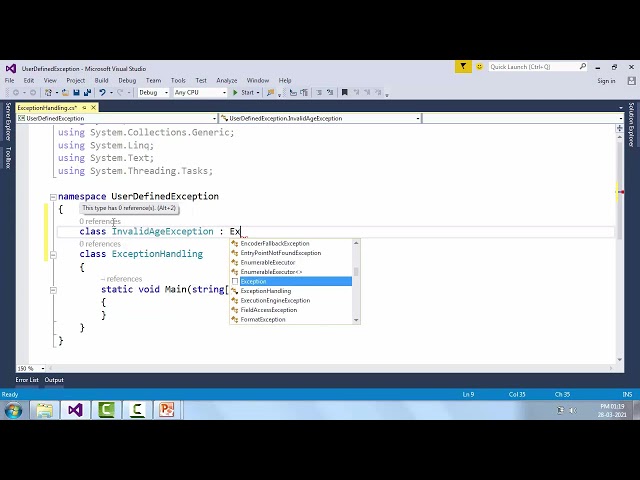Save the current file with Save icon

76,93
